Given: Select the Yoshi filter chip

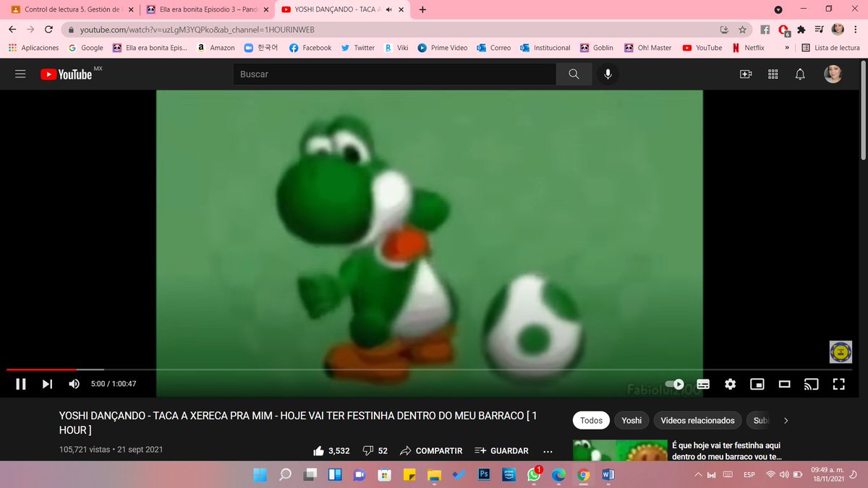Looking at the screenshot, I should [x=631, y=420].
